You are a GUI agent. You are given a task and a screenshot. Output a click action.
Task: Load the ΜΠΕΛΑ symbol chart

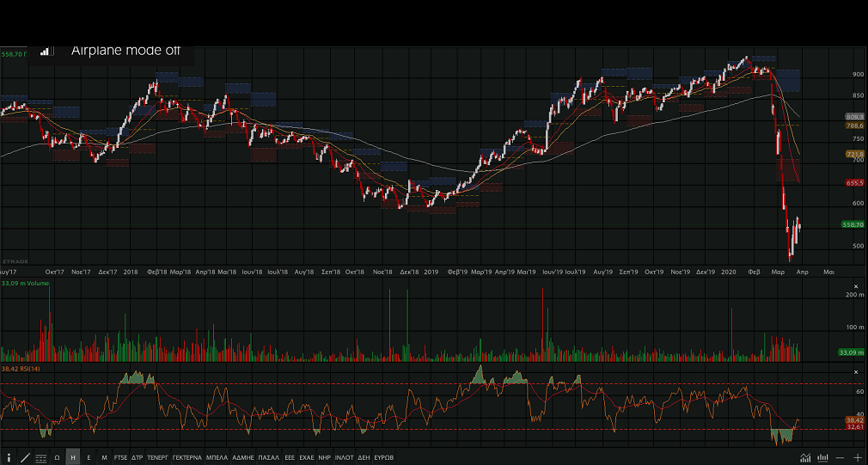point(217,457)
